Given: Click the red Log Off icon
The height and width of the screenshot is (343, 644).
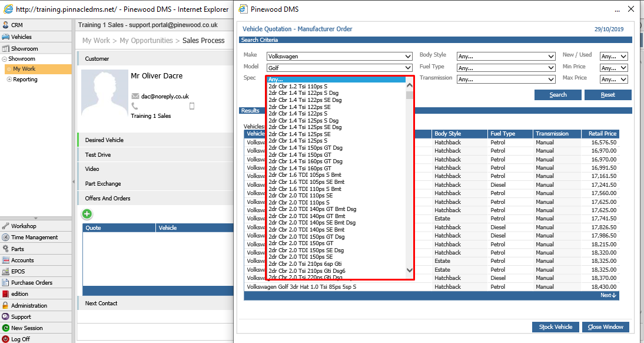Looking at the screenshot, I should 6,339.
